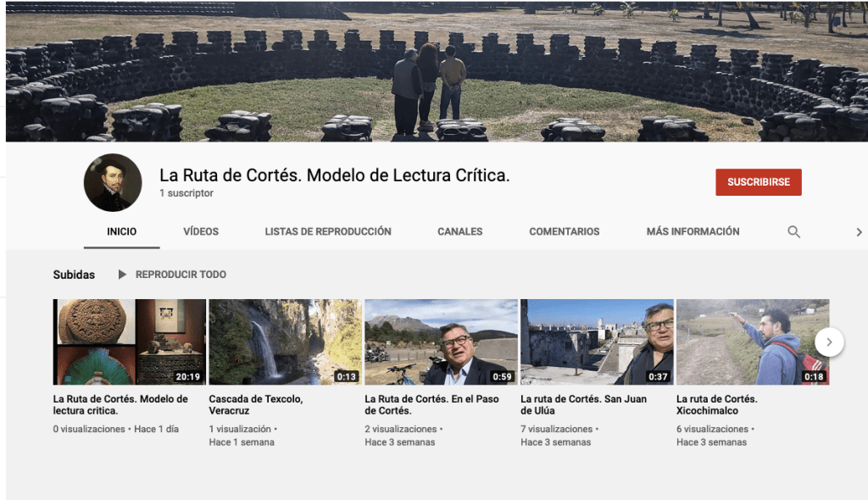This screenshot has width=868, height=500.
Task: Show more videos with the carousel next arrow
Action: click(x=829, y=342)
